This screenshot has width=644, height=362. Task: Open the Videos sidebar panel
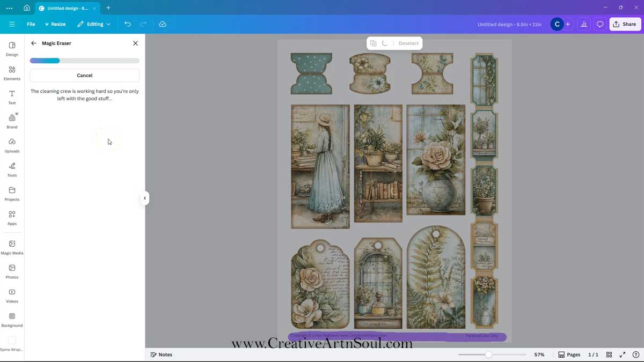(x=12, y=295)
